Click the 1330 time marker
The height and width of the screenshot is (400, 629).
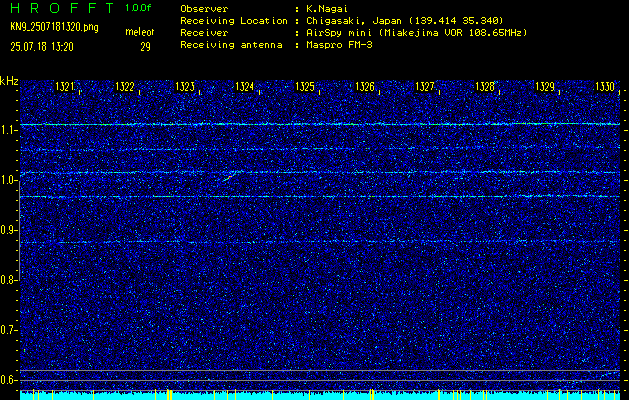[605, 87]
